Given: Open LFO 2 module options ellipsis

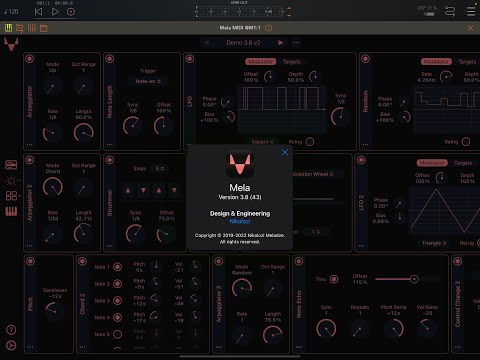Looking at the screenshot, I should pos(361,246).
